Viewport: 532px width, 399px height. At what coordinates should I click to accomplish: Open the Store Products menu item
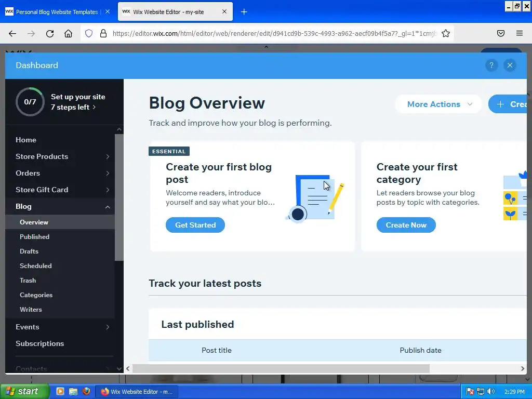coord(42,156)
